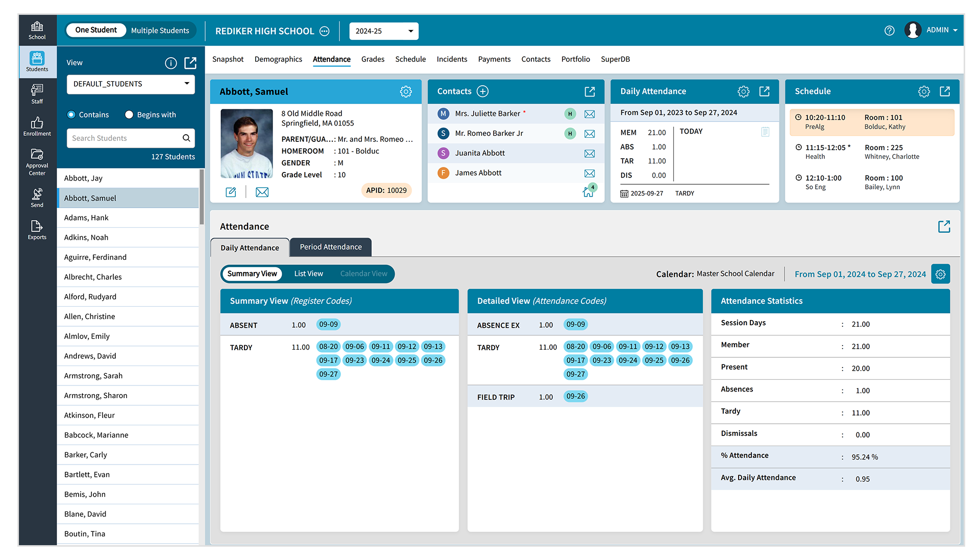Open the DEFAULT_STUDENTS view dropdown

pyautogui.click(x=130, y=84)
